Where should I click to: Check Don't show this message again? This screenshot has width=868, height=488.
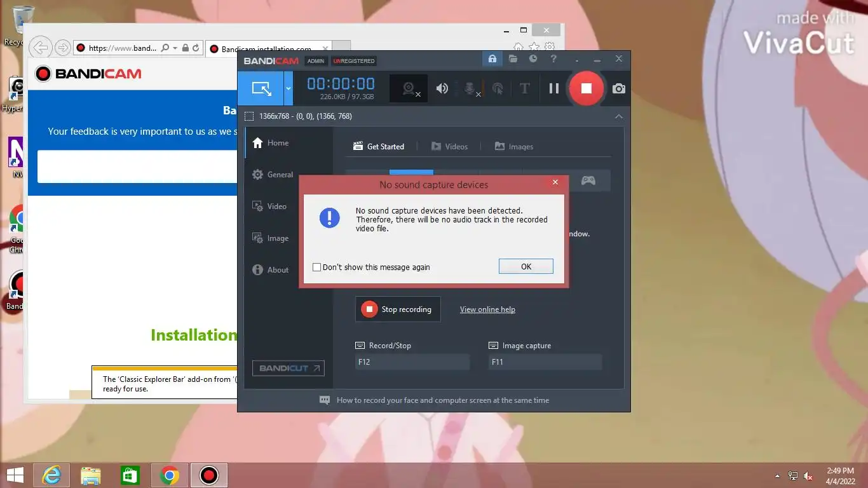316,268
